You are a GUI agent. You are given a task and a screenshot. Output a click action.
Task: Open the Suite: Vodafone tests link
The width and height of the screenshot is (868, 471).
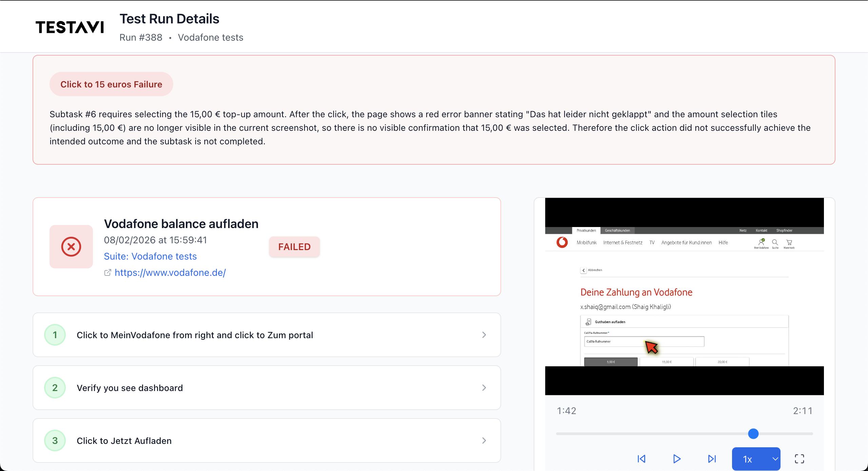click(x=150, y=256)
